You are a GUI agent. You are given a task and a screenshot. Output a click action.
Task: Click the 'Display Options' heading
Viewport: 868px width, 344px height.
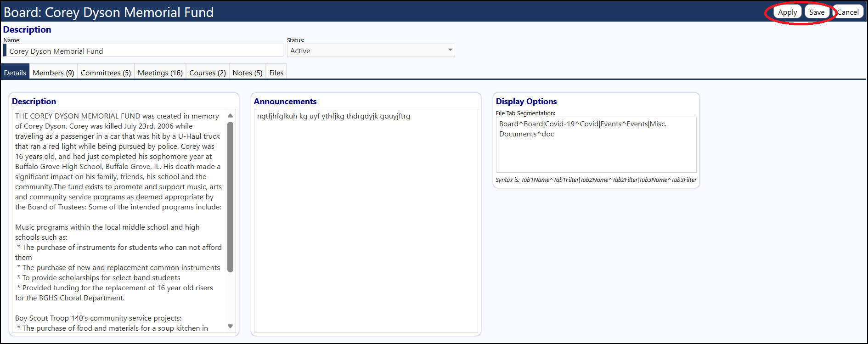tap(526, 102)
